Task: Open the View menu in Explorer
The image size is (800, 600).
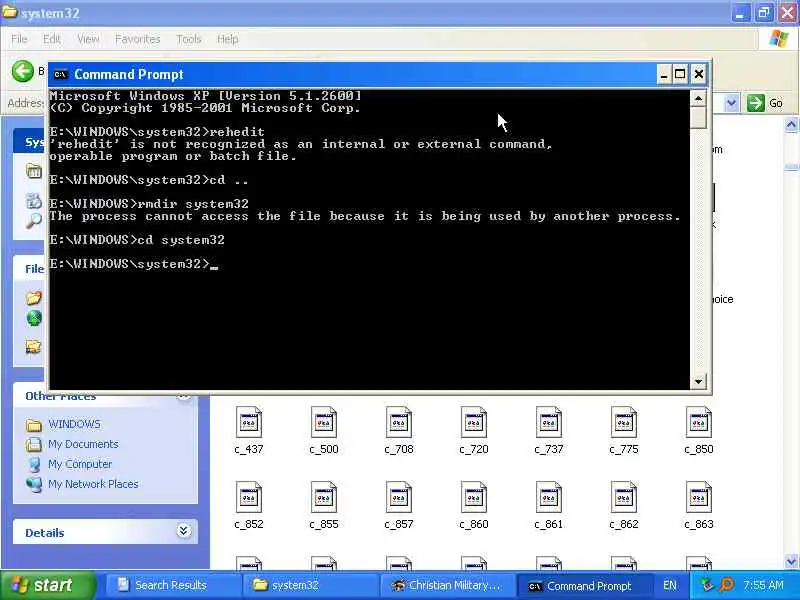Action: (88, 39)
